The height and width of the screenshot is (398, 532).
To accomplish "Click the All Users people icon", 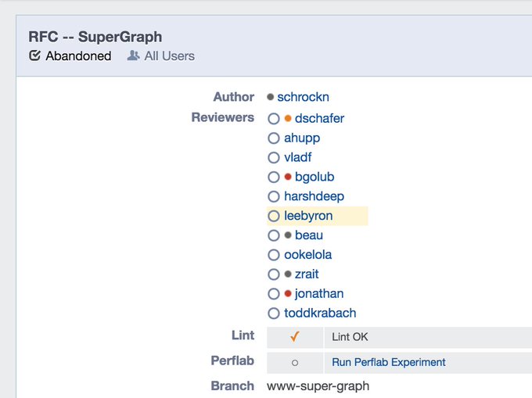I will point(133,56).
